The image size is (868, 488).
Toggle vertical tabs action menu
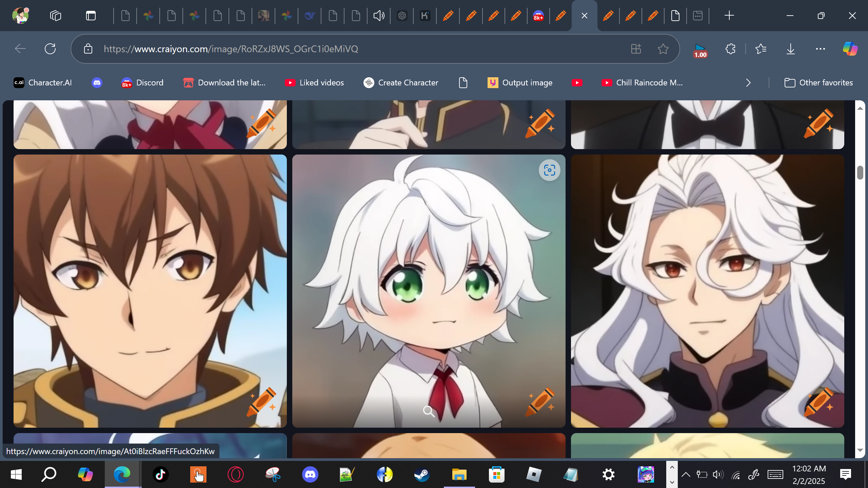(x=91, y=16)
